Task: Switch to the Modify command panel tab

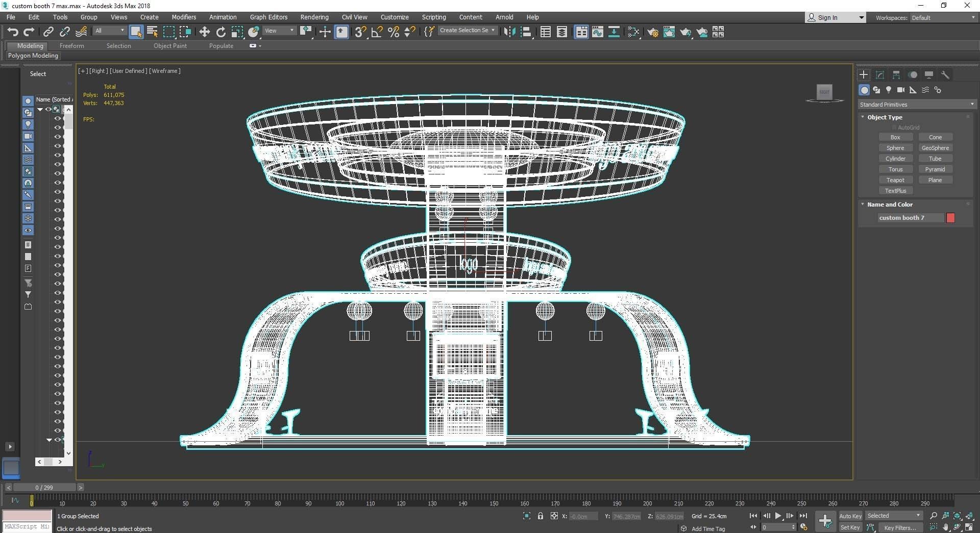Action: [880, 75]
